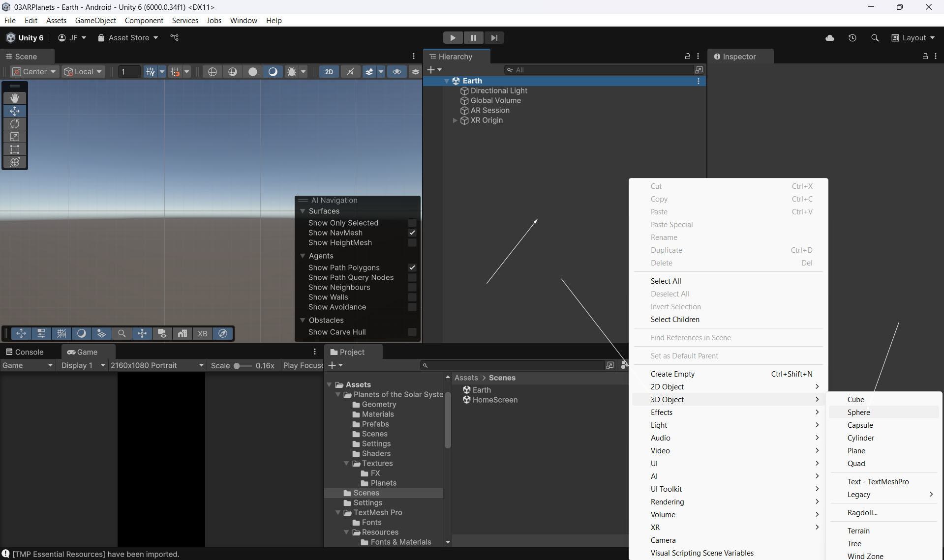Select the Rotate tool in Scene toolbar
The image size is (944, 560).
(x=15, y=124)
